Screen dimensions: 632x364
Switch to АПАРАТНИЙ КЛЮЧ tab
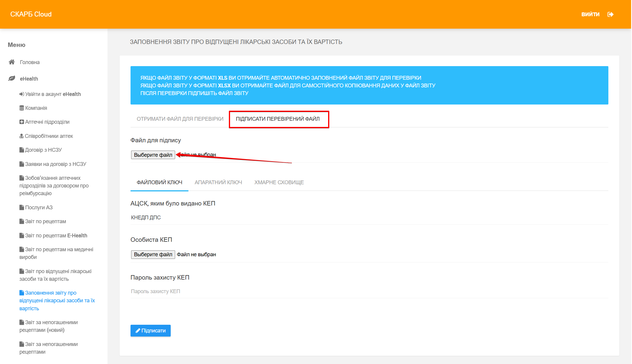coord(218,182)
